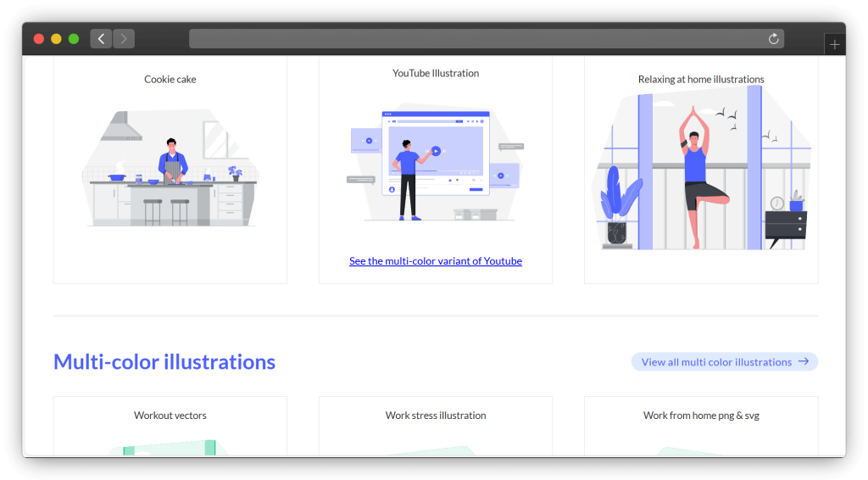Viewport: 868px width, 480px height.
Task: Click the green maximize window dot
Action: [74, 39]
